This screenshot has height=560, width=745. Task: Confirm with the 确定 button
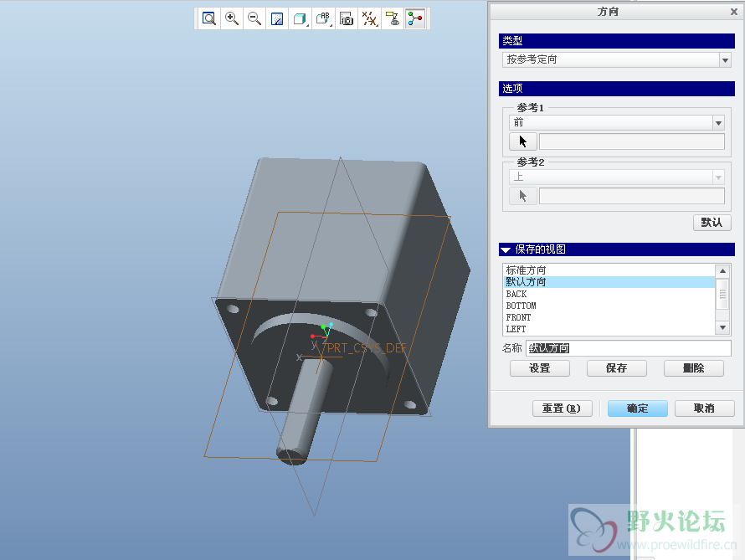tap(638, 408)
